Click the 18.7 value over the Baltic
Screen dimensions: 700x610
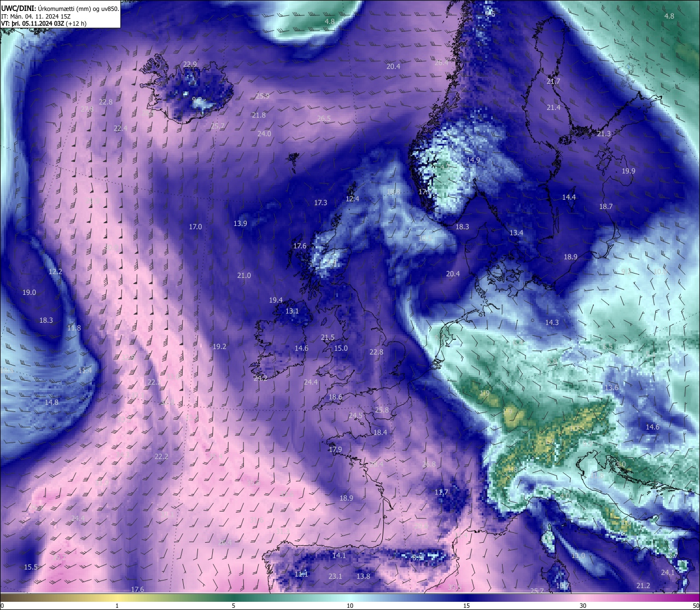(x=605, y=206)
